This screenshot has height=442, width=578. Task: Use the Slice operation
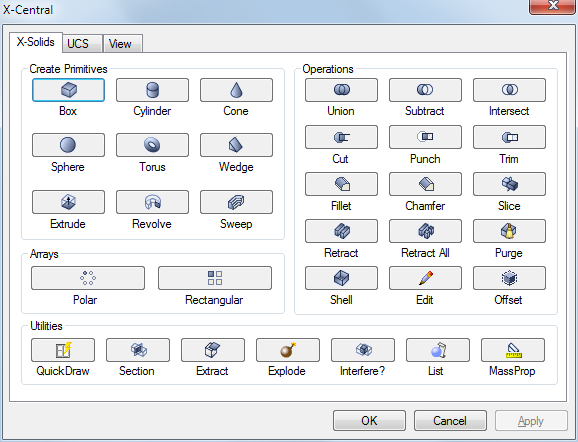click(x=509, y=184)
